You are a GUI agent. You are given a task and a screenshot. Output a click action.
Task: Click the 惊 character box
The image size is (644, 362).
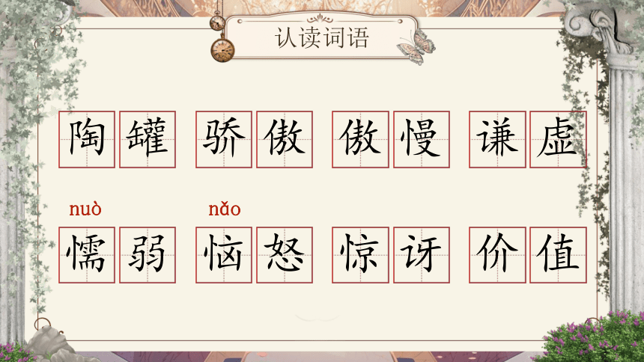360,255
